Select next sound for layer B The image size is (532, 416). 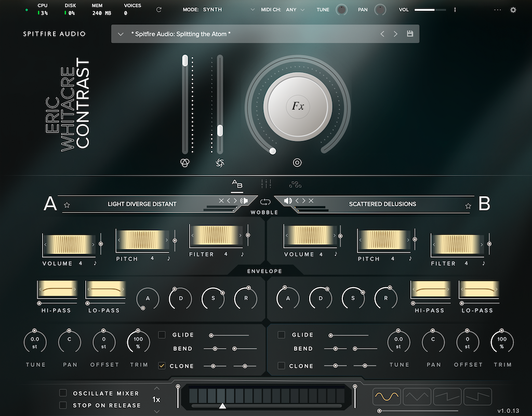[x=303, y=200]
